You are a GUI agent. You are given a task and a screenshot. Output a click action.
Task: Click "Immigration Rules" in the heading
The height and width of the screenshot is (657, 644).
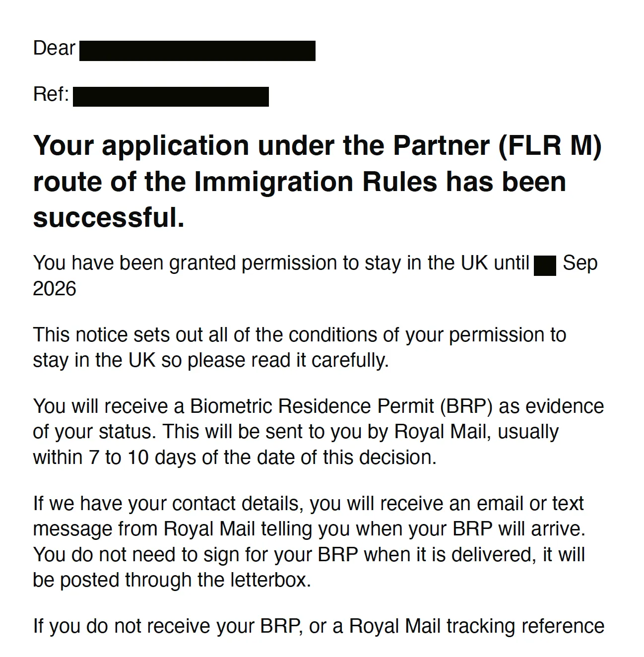click(315, 182)
